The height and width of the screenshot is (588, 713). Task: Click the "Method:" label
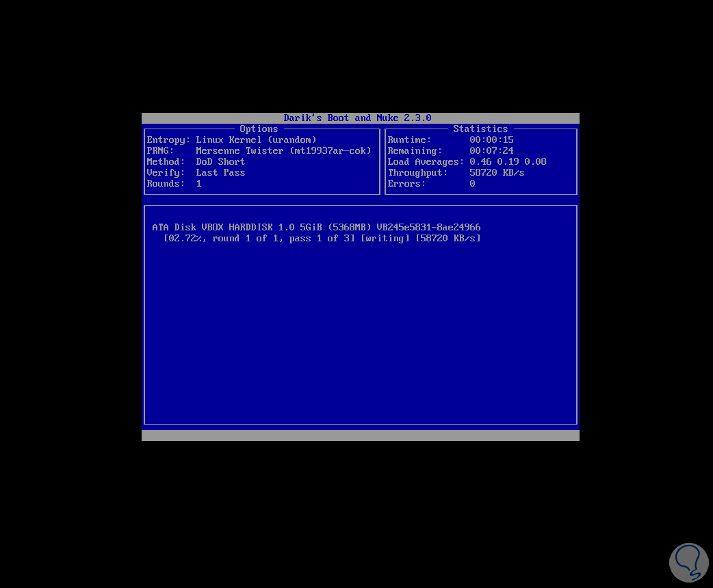click(x=166, y=162)
